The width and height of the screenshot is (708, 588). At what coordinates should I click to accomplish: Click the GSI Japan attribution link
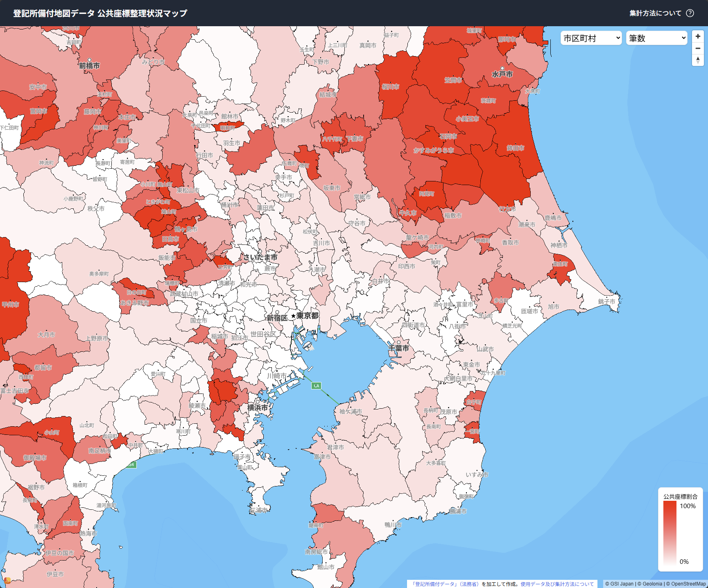[x=622, y=584]
